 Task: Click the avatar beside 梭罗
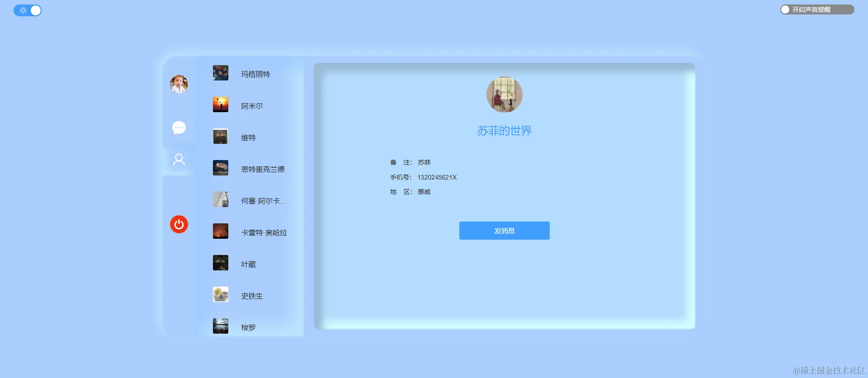(221, 326)
